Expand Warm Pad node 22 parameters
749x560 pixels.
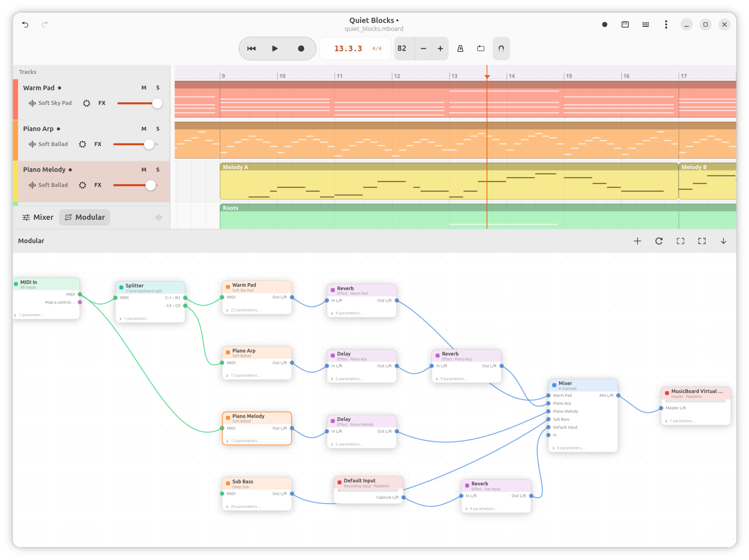pyautogui.click(x=244, y=310)
